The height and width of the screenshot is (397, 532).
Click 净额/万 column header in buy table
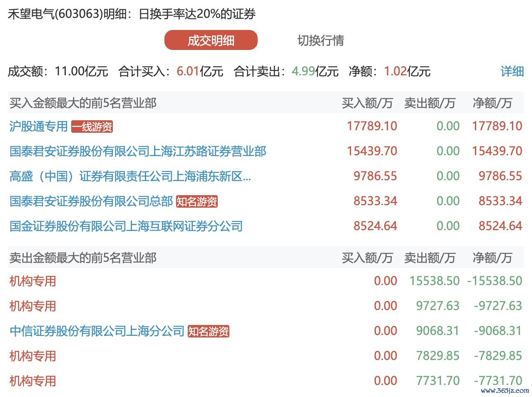point(492,103)
